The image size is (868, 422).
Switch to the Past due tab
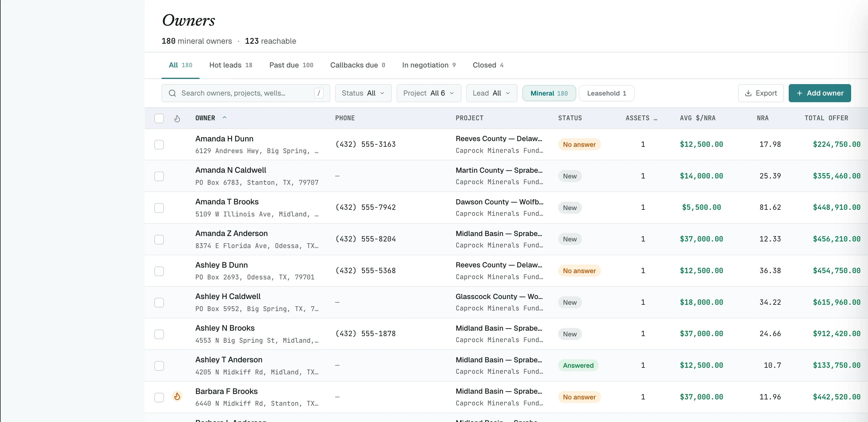coord(291,65)
